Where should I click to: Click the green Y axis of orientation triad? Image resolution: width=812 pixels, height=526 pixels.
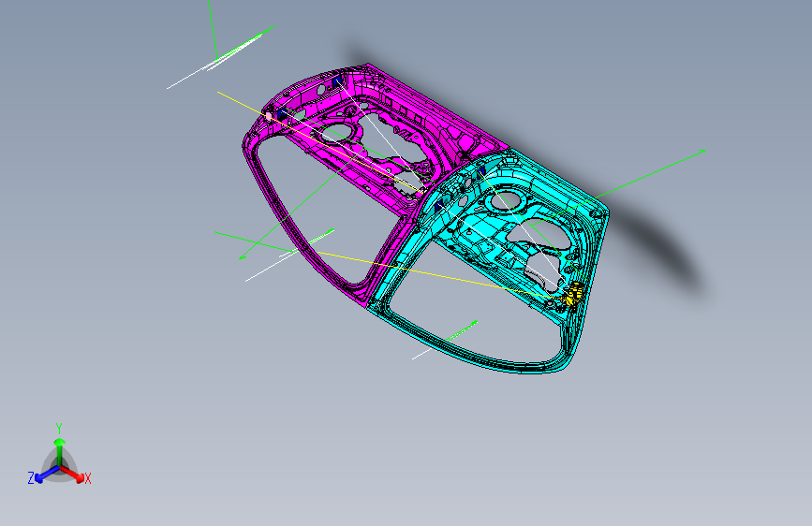(60, 452)
